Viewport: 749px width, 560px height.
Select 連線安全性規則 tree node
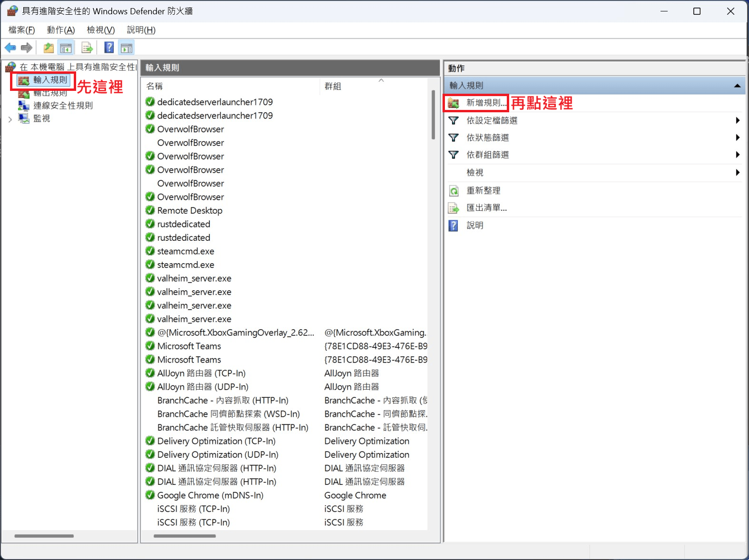point(63,106)
